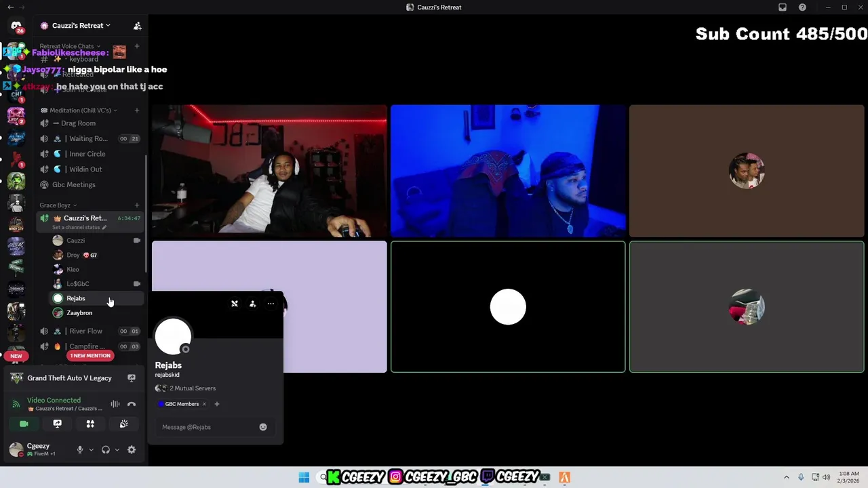Join the River Flow voice channel
Image resolution: width=868 pixels, height=488 pixels.
90,331
